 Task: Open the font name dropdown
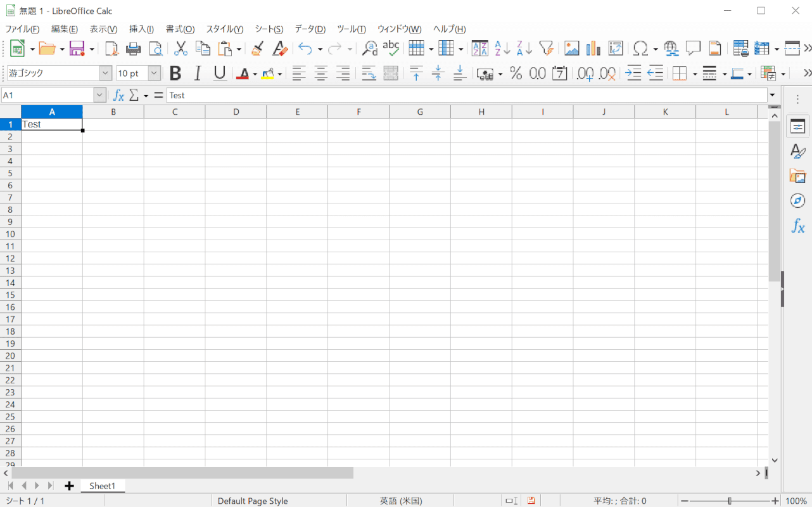pos(105,74)
